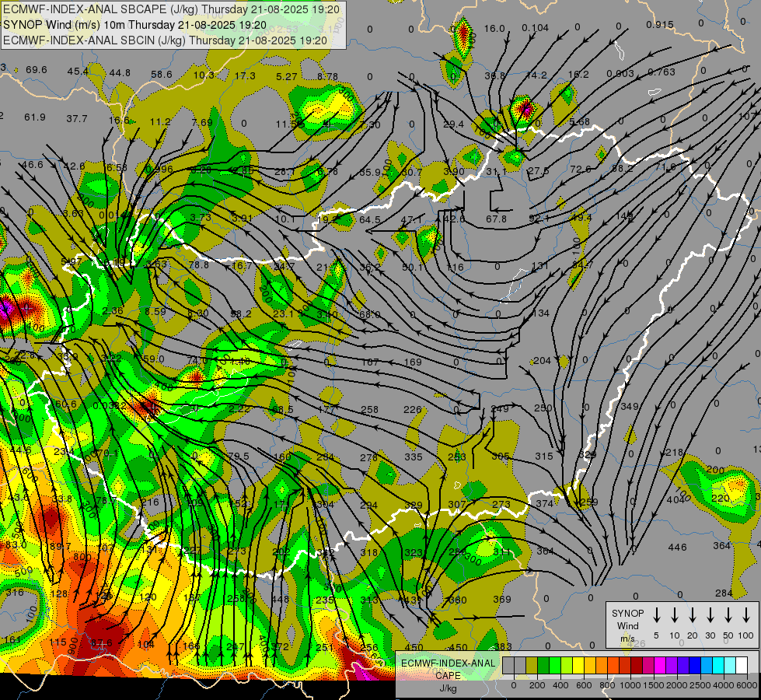The width and height of the screenshot is (761, 700).
Task: Click the map value '67.8'
Action: point(496,219)
